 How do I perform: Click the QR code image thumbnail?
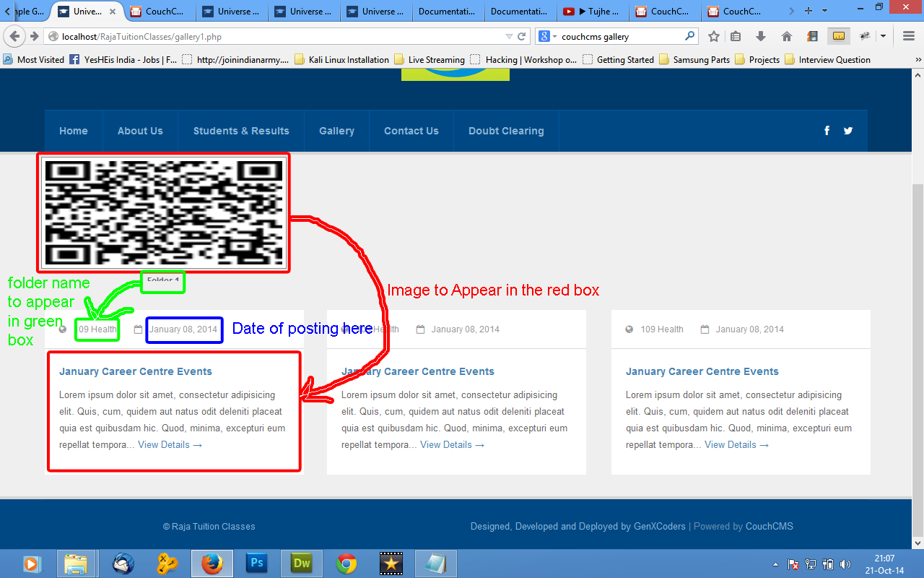click(x=163, y=212)
